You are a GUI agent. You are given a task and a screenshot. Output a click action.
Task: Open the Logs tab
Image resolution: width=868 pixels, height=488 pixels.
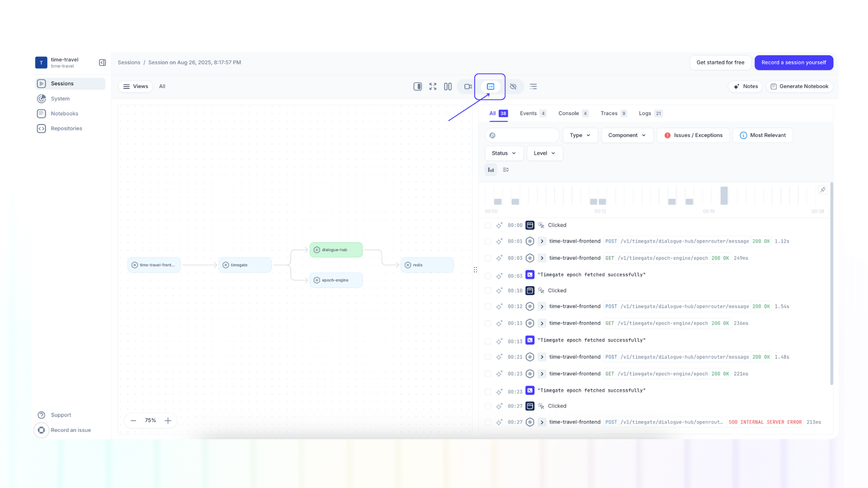[645, 113]
